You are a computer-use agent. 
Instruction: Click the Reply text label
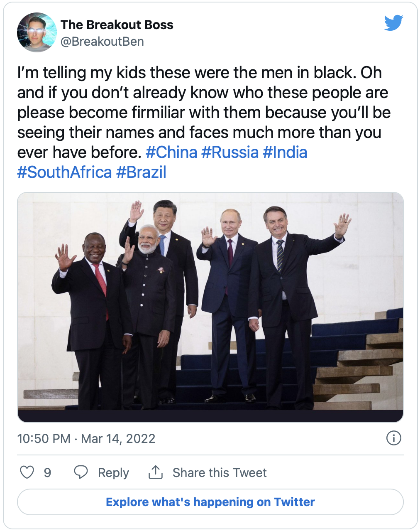[x=113, y=473]
